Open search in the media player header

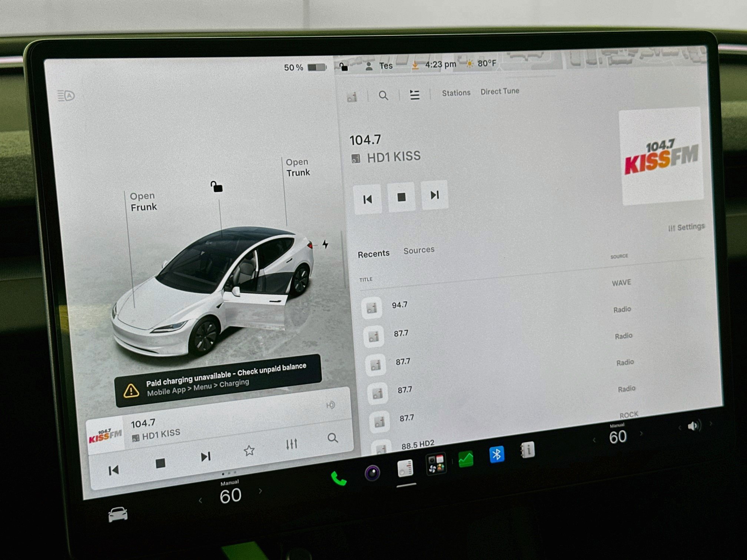click(x=384, y=96)
